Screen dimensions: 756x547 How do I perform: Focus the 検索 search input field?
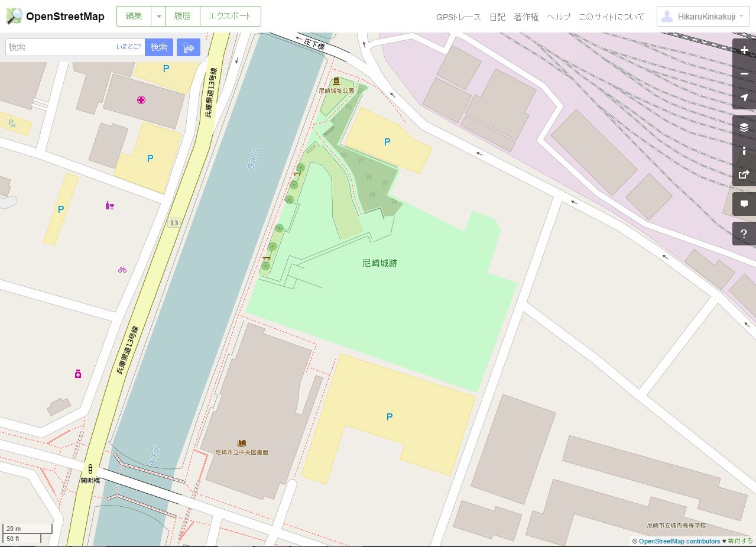(61, 47)
